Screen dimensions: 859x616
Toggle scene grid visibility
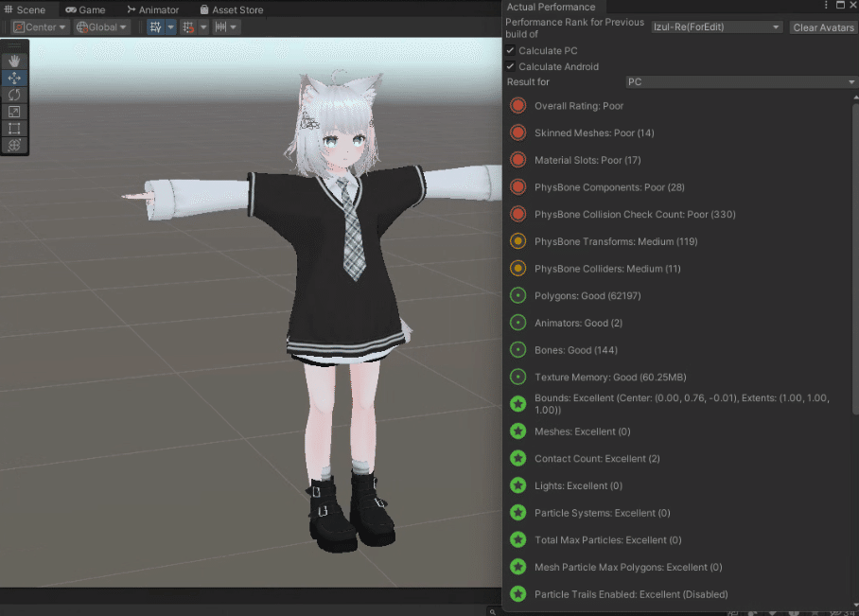click(154, 27)
